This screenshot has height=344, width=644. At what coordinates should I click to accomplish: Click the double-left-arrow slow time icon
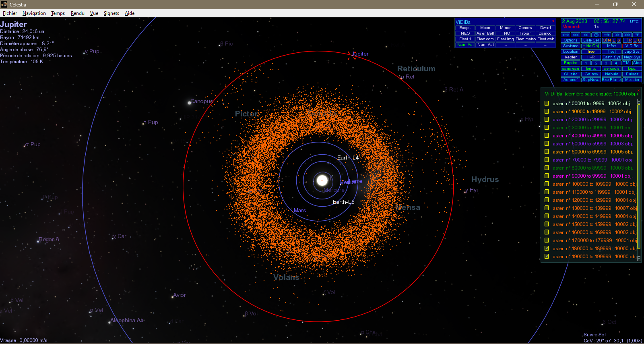pyautogui.click(x=586, y=35)
